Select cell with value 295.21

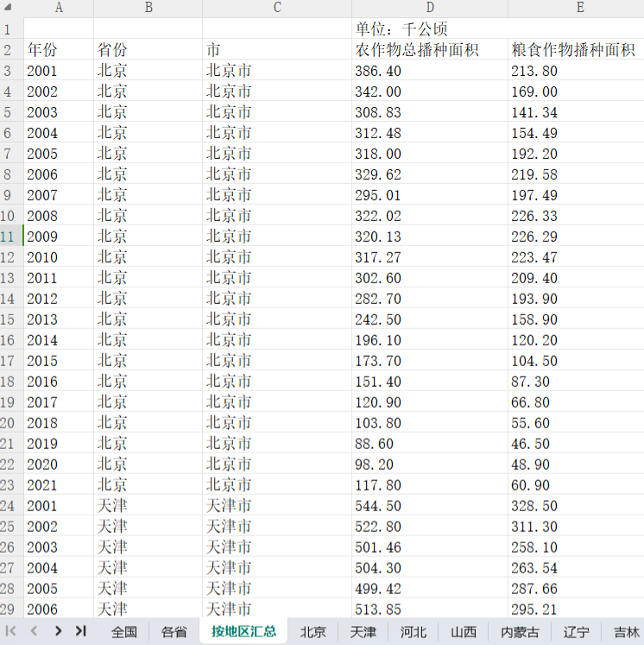click(x=576, y=610)
